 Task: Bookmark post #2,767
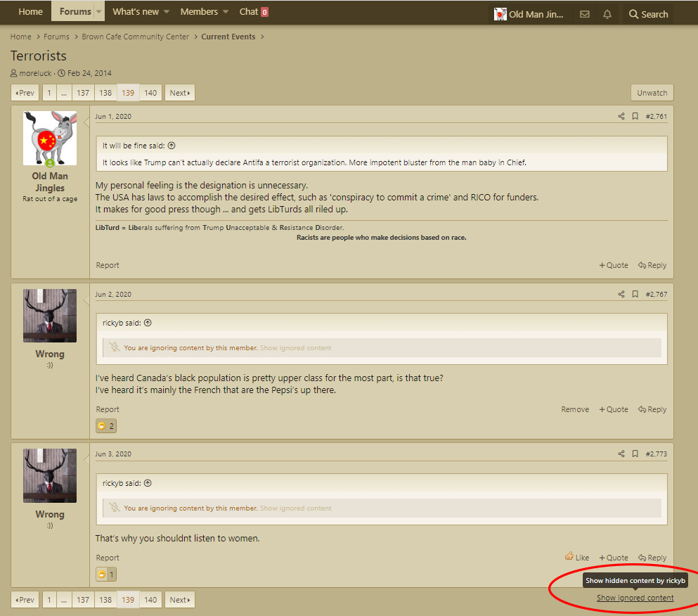pyautogui.click(x=635, y=294)
